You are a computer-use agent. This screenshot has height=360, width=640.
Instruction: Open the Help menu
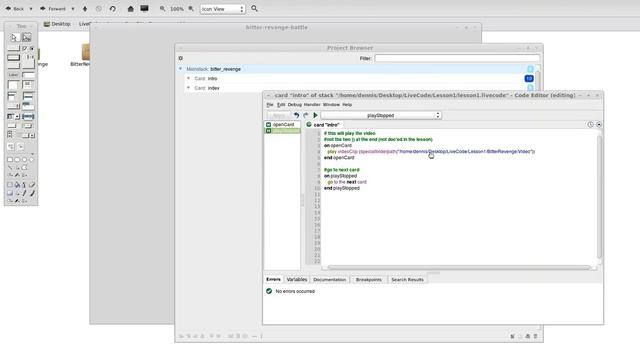[x=347, y=105]
